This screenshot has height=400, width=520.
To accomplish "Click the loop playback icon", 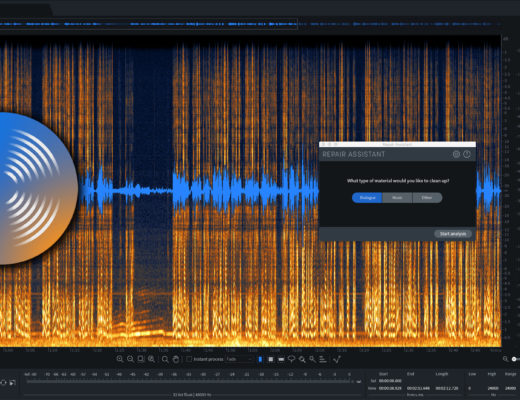I will click(3, 383).
